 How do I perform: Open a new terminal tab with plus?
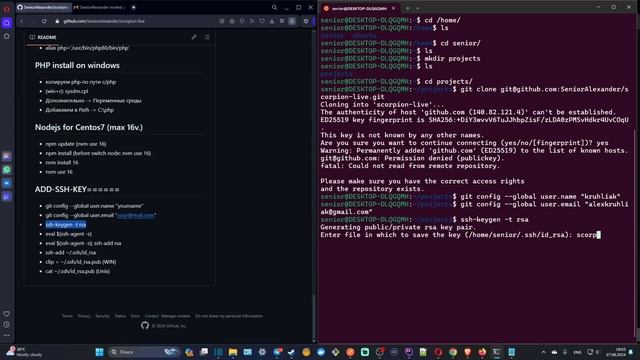[x=407, y=8]
